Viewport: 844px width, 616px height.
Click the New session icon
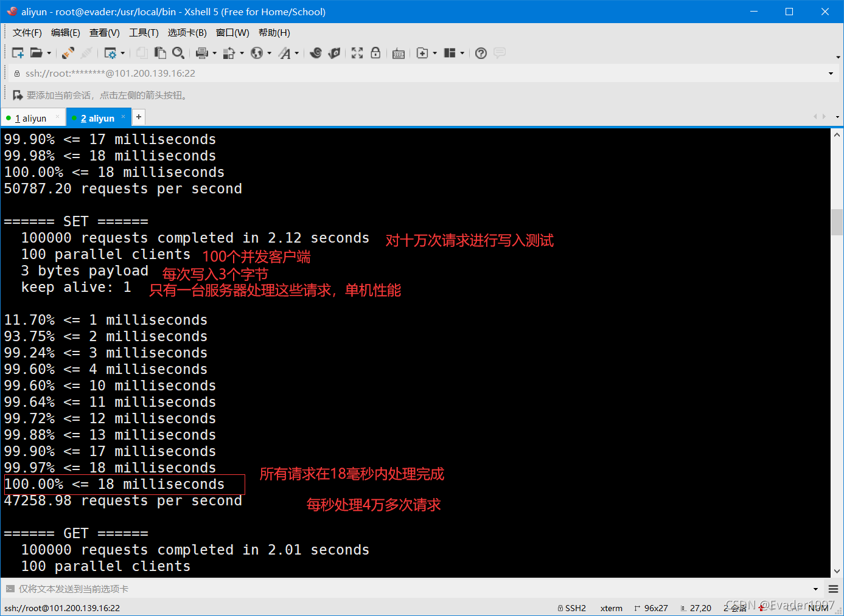tap(18, 53)
